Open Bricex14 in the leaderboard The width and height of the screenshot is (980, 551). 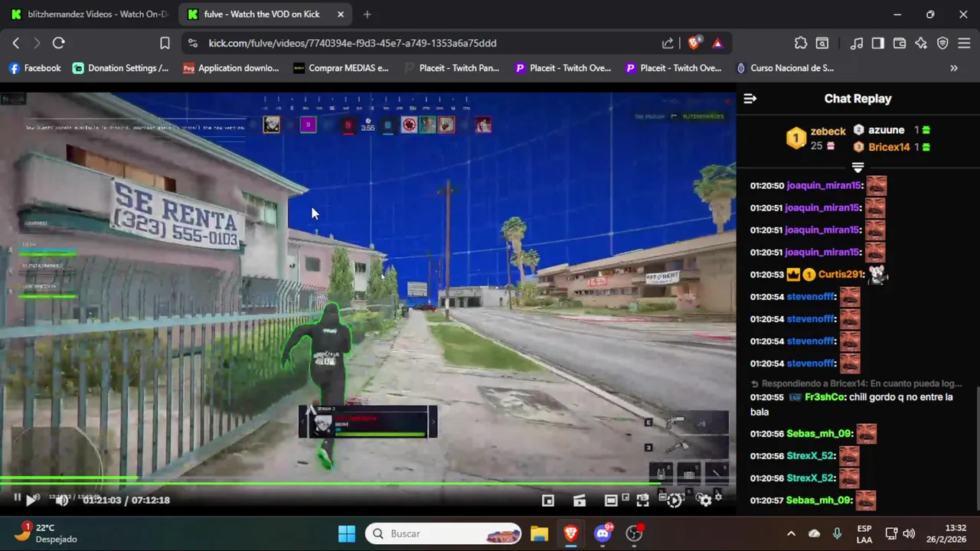(x=889, y=147)
